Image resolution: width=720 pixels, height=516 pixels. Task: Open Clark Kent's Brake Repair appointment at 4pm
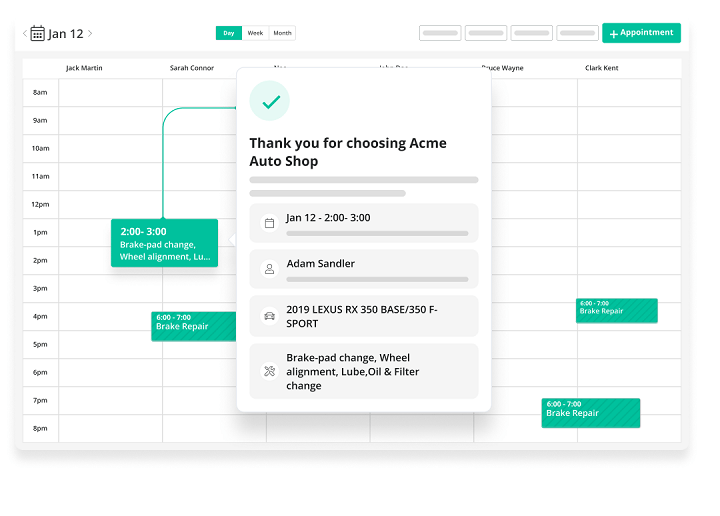pos(616,310)
